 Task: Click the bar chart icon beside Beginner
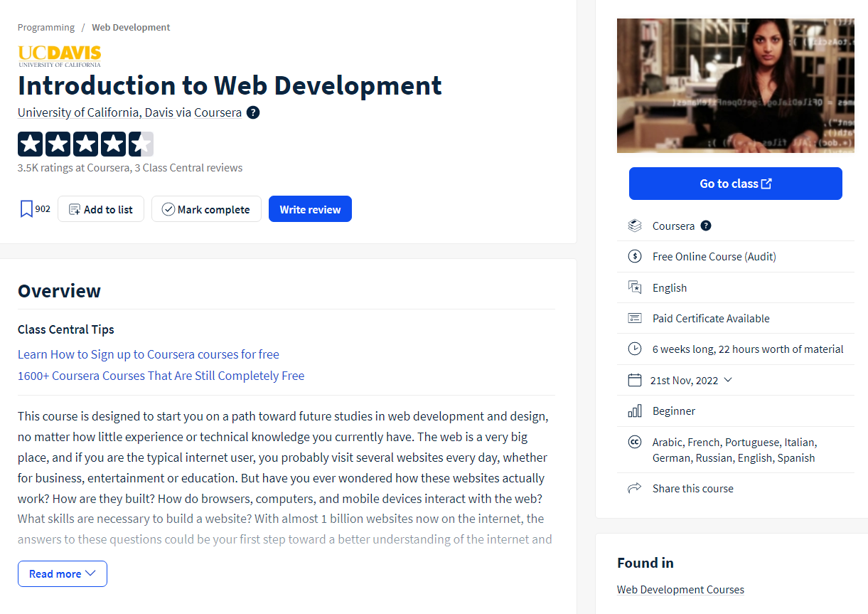635,411
